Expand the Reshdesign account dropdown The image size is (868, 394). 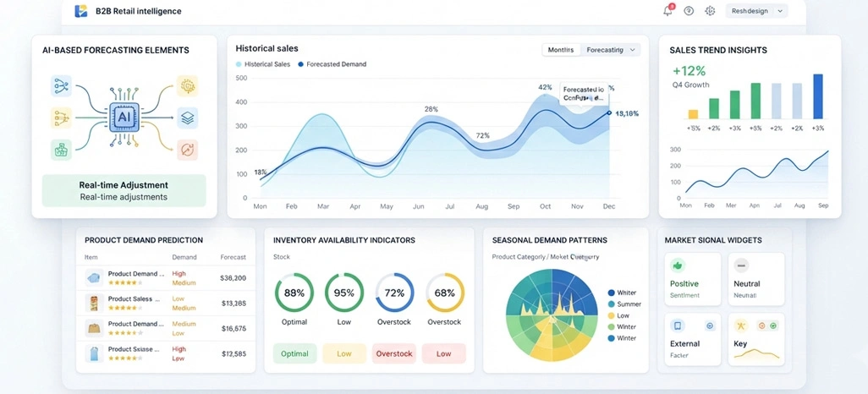point(756,10)
